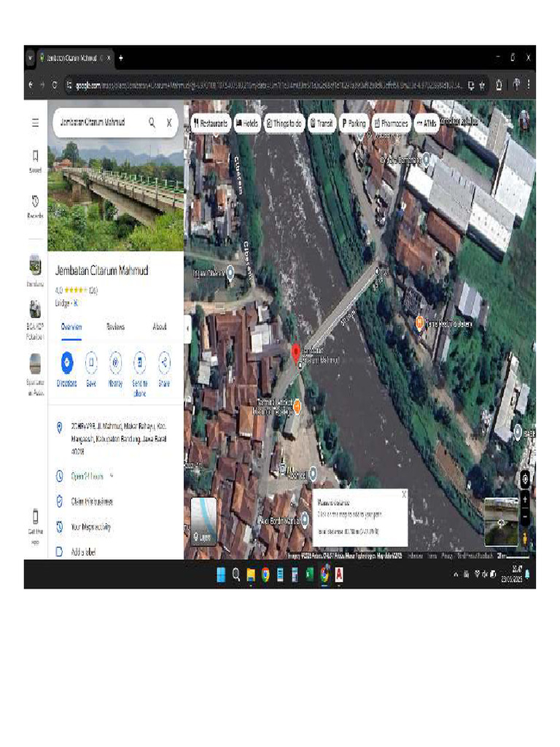
Task: Share this place via Share icon
Action: coord(164,362)
